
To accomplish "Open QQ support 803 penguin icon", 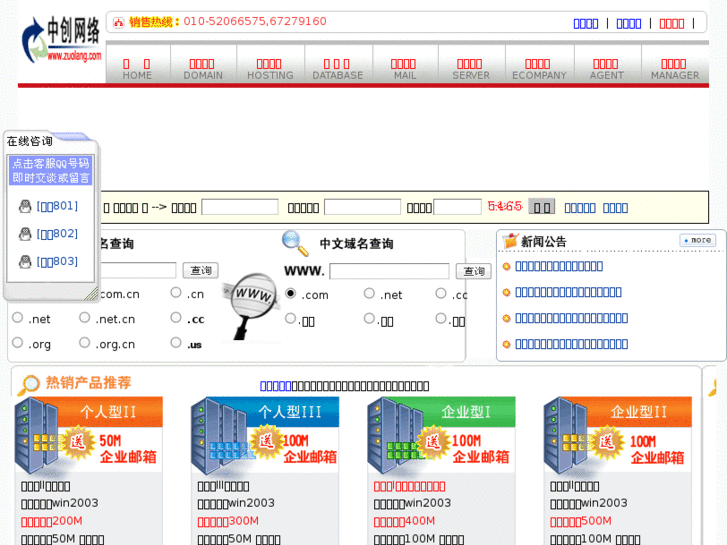I will pos(25,262).
